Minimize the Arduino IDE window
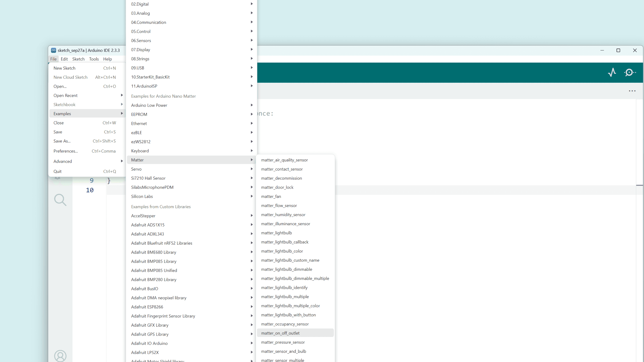644x362 pixels. pos(602,50)
